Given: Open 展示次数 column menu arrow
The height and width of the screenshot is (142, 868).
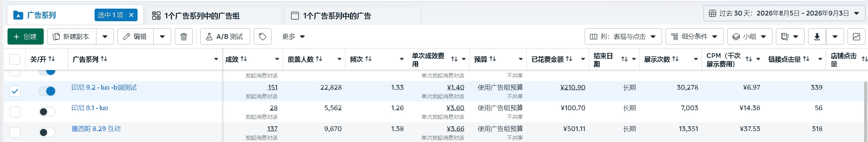Looking at the screenshot, I should [x=696, y=59].
